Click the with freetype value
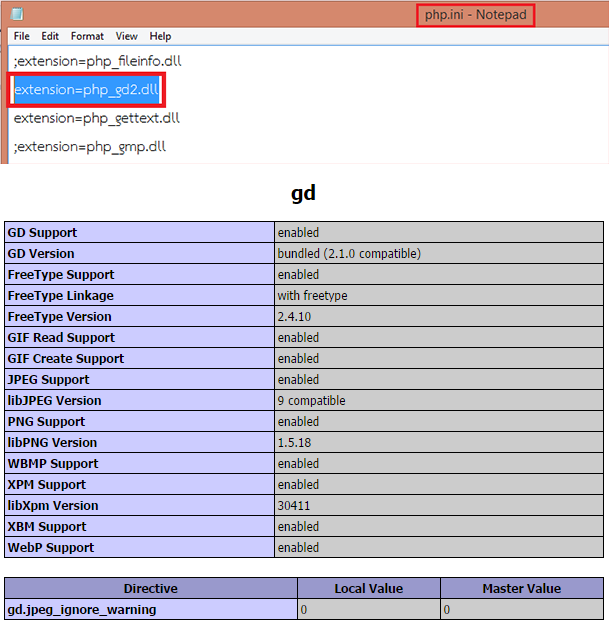The height and width of the screenshot is (637, 609). tap(312, 296)
